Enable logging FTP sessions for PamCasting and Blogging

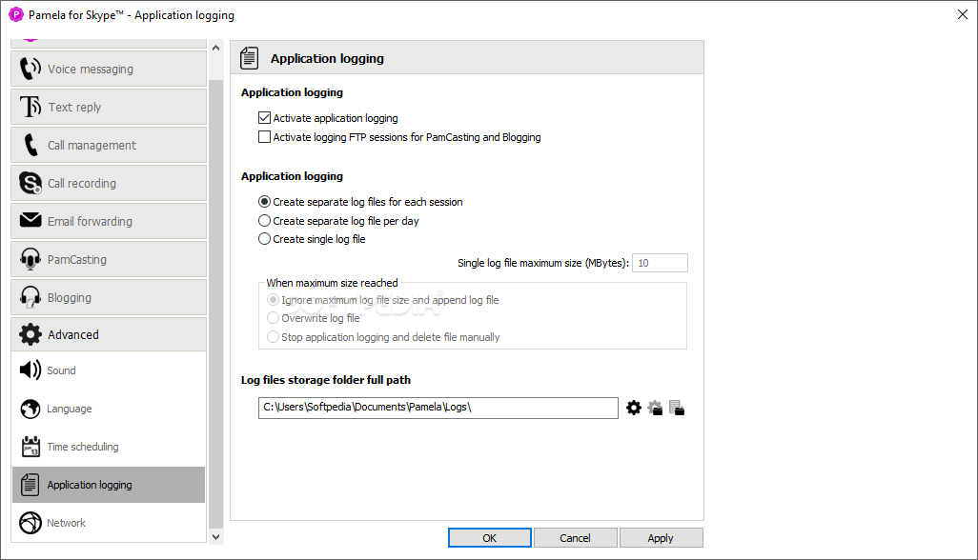264,137
